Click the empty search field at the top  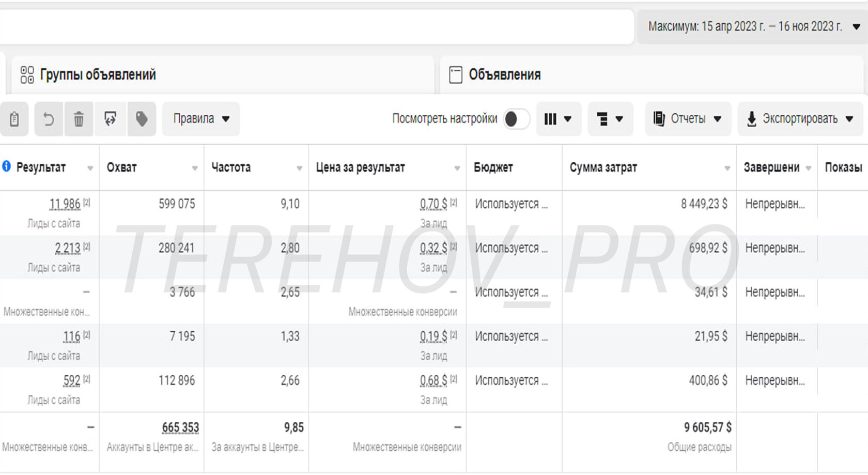(x=316, y=26)
